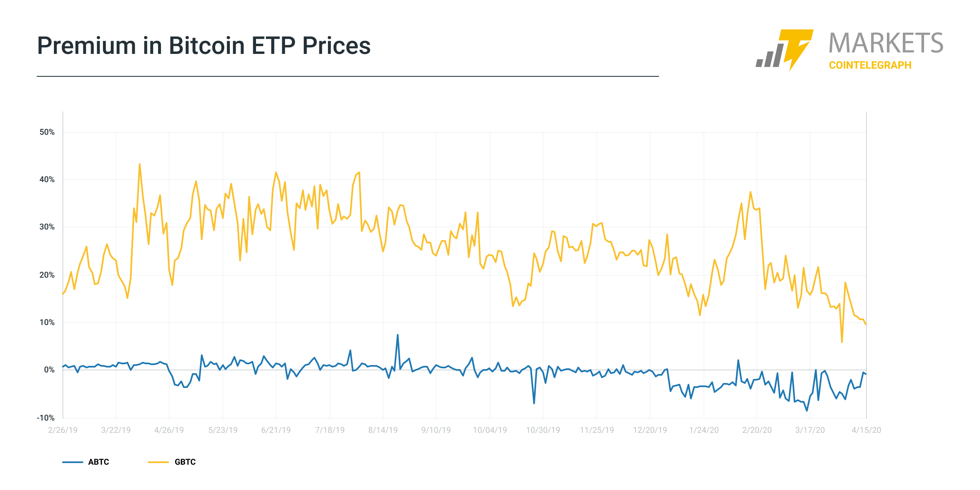Toggle the GBTC series legend label

185,462
